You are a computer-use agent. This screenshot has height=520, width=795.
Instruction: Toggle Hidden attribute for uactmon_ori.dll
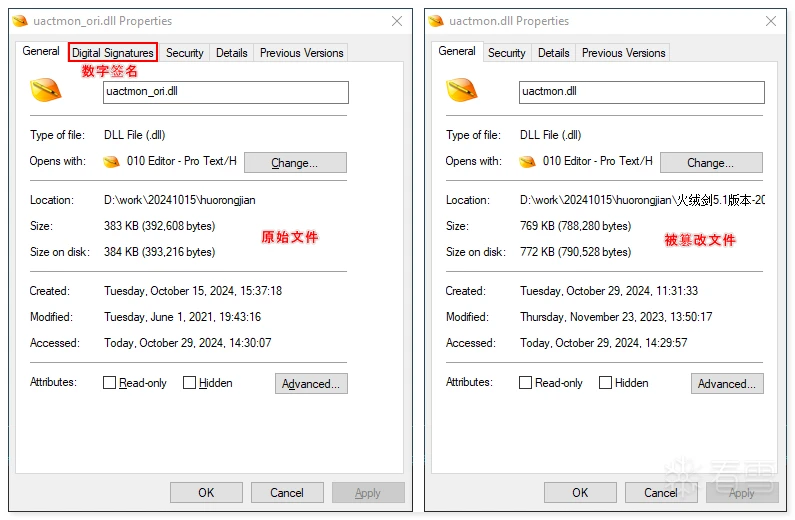point(190,383)
